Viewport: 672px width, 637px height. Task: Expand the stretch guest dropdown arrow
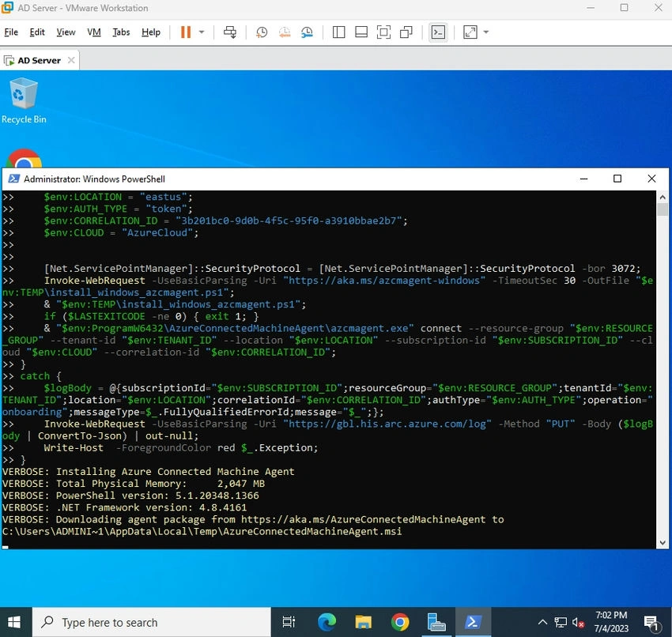(x=486, y=32)
